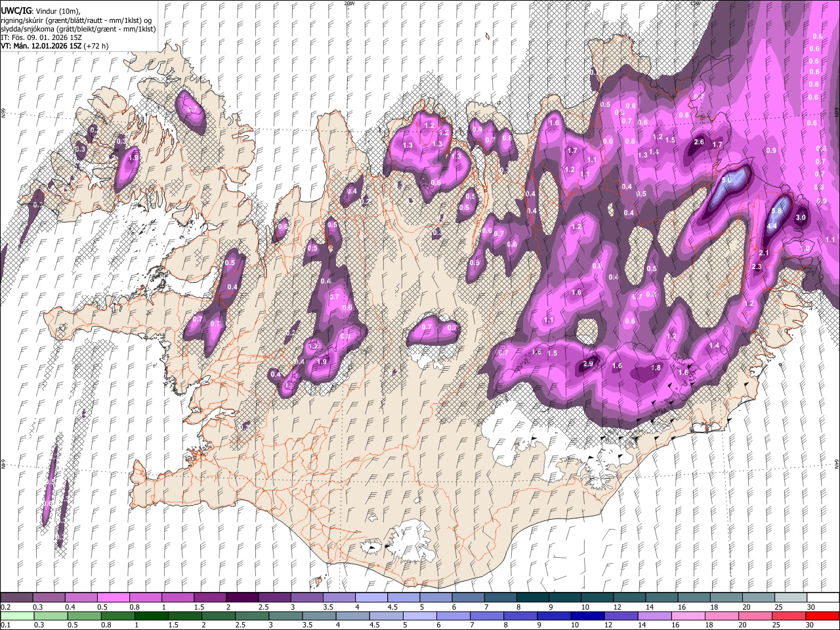This screenshot has height=630, width=840.
Task: Select the upper legend swatch between 0.2 and 0.3
Action: click(x=16, y=597)
